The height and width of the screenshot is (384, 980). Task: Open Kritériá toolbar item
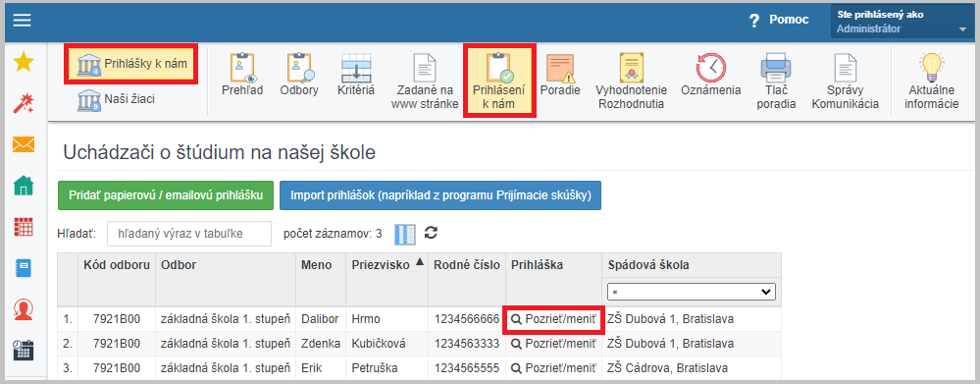[x=356, y=75]
